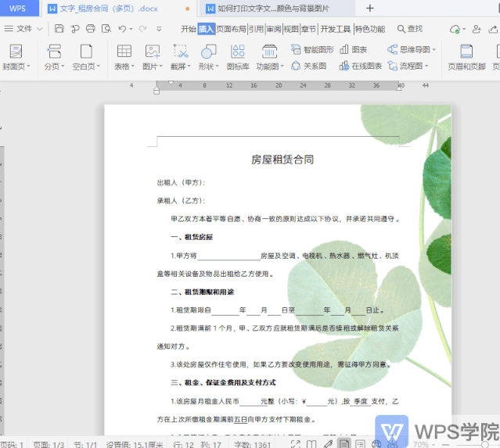Switch to the 开发工具 ribbon tab
Image resolution: width=500 pixels, height=448 pixels.
tap(336, 29)
